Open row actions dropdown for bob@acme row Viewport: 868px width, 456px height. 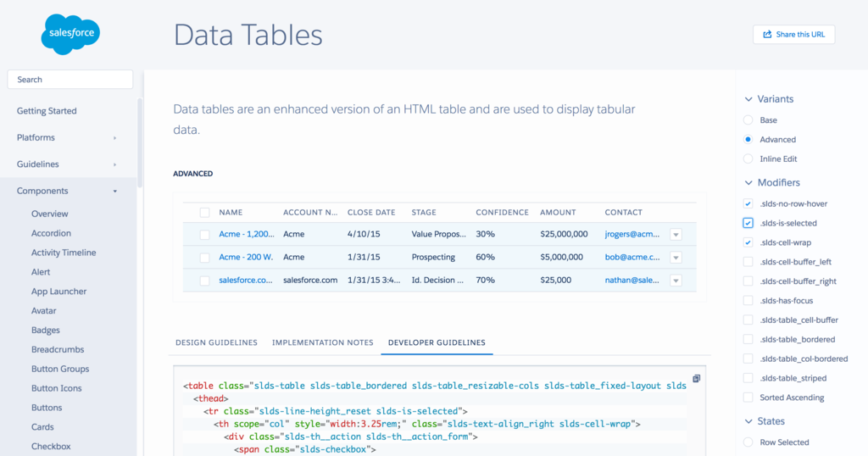[676, 258]
